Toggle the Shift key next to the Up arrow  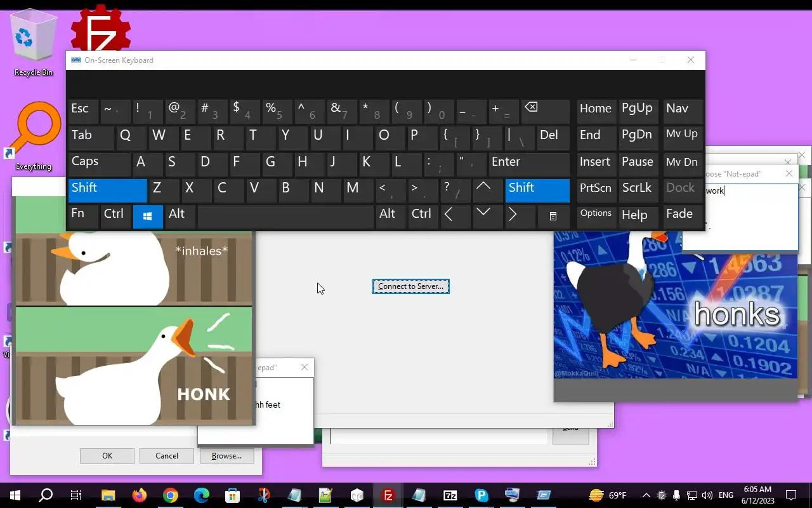(x=537, y=189)
